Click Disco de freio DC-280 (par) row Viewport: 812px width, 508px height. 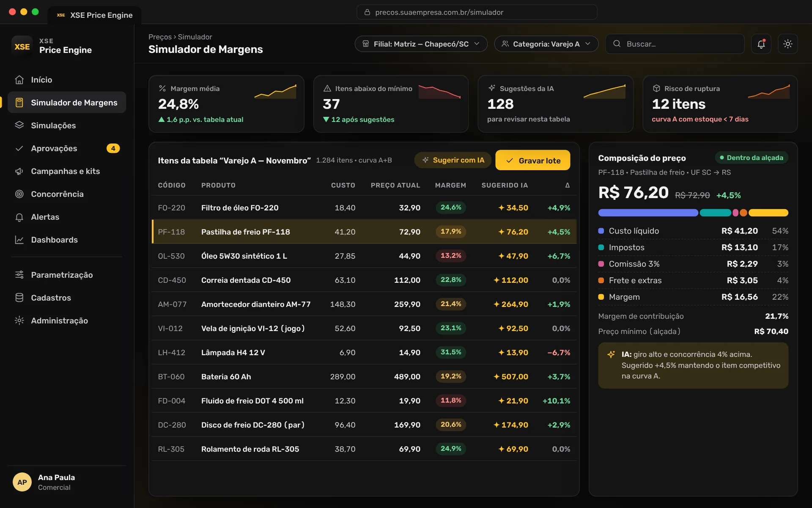[x=364, y=425]
